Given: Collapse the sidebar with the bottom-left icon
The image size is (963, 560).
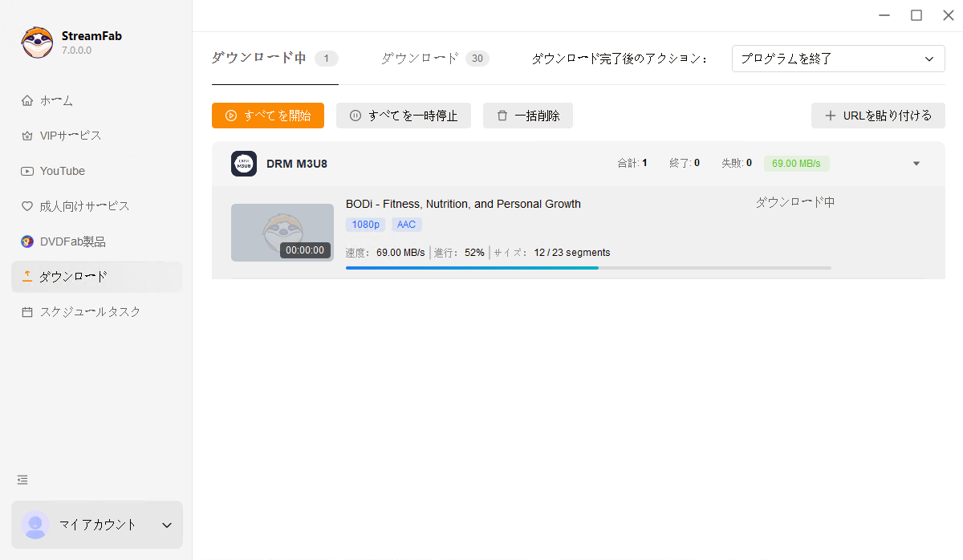Looking at the screenshot, I should point(22,479).
